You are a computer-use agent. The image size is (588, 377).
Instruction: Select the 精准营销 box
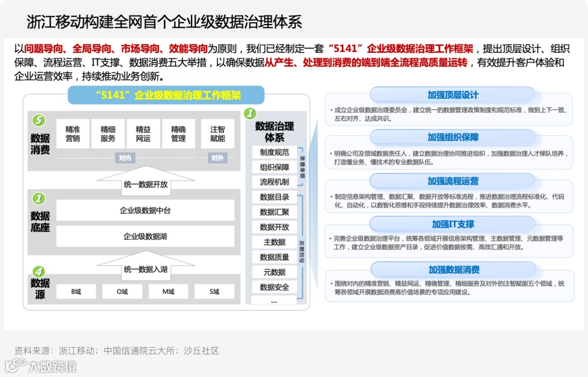(73, 134)
